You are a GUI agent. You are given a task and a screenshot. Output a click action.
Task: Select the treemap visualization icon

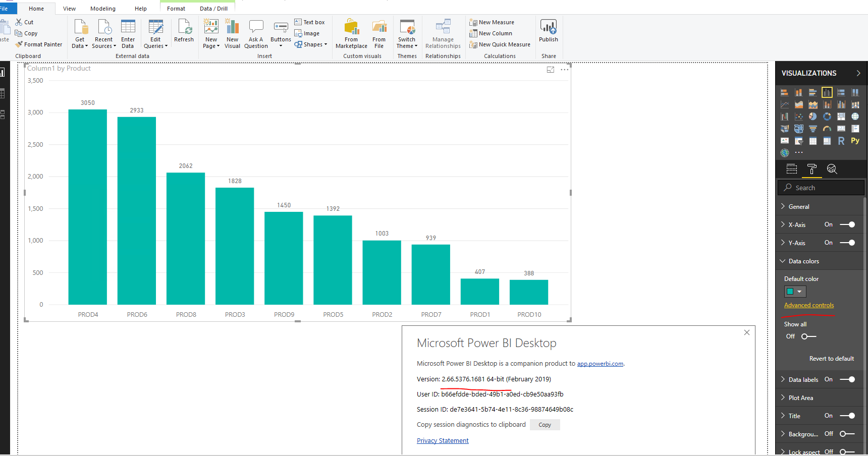[x=841, y=117]
